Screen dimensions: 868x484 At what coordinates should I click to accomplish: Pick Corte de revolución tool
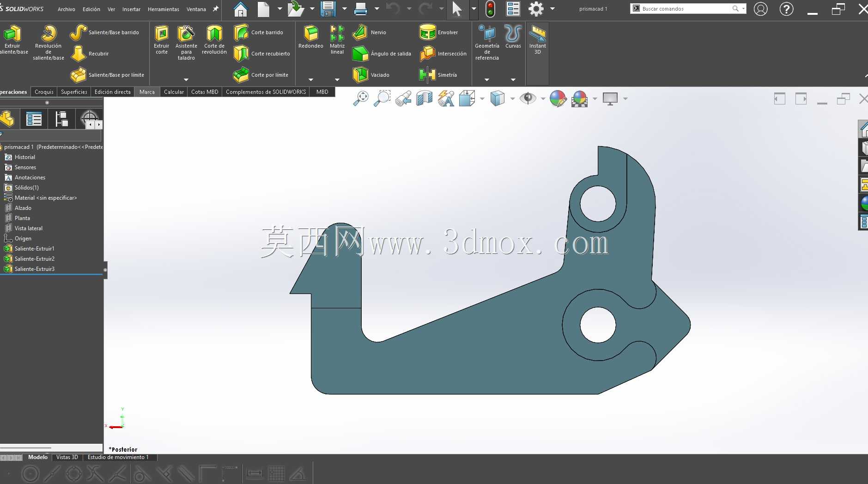[214, 40]
